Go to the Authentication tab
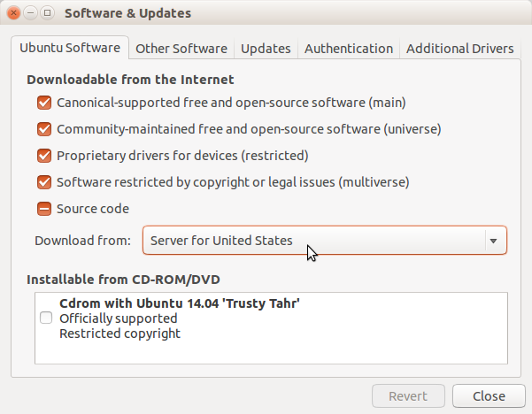This screenshot has height=414, width=532. point(349,49)
